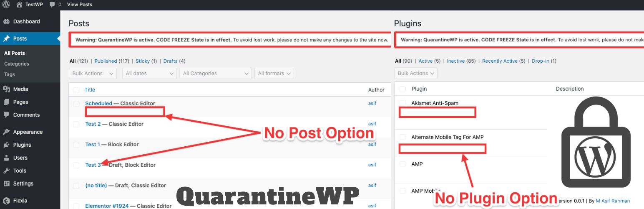Open the Test 1 post link
Image resolution: width=644 pixels, height=209 pixels.
(93, 145)
